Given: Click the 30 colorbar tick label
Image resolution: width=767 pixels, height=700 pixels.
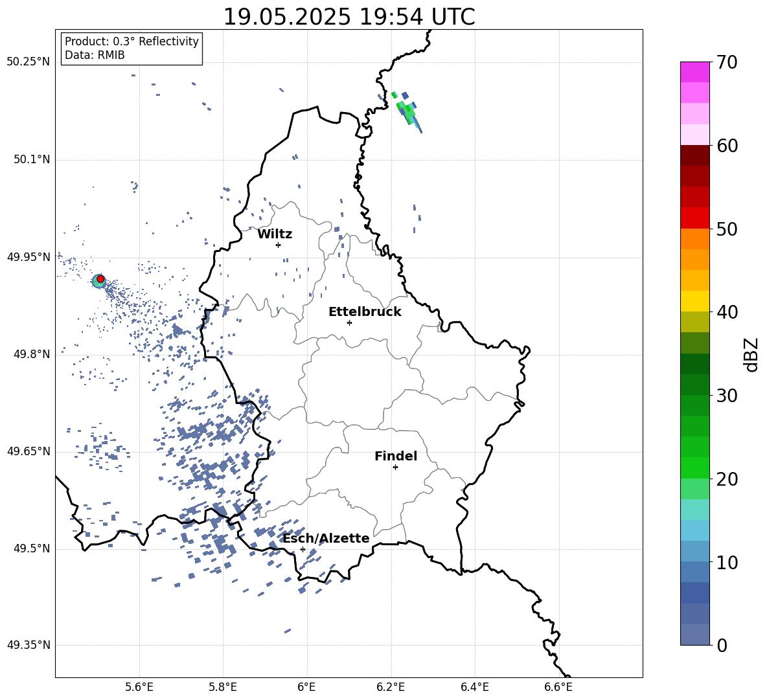Looking at the screenshot, I should pos(727,396).
